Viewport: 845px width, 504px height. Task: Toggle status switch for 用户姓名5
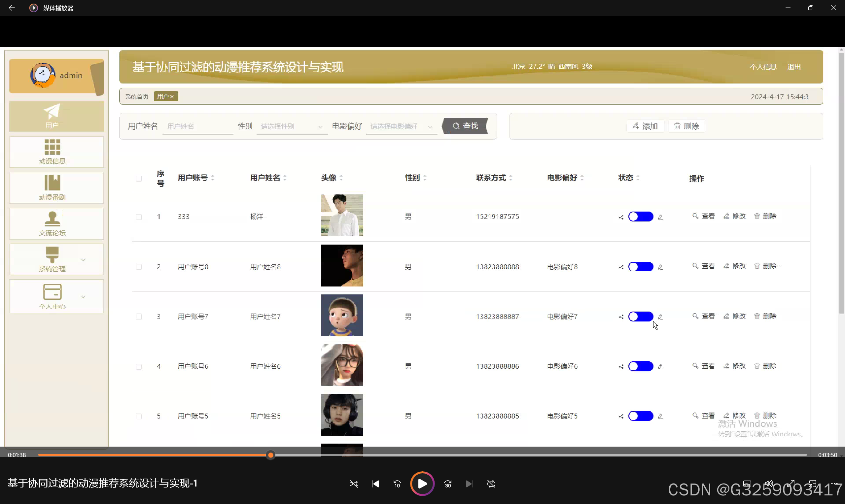tap(641, 416)
